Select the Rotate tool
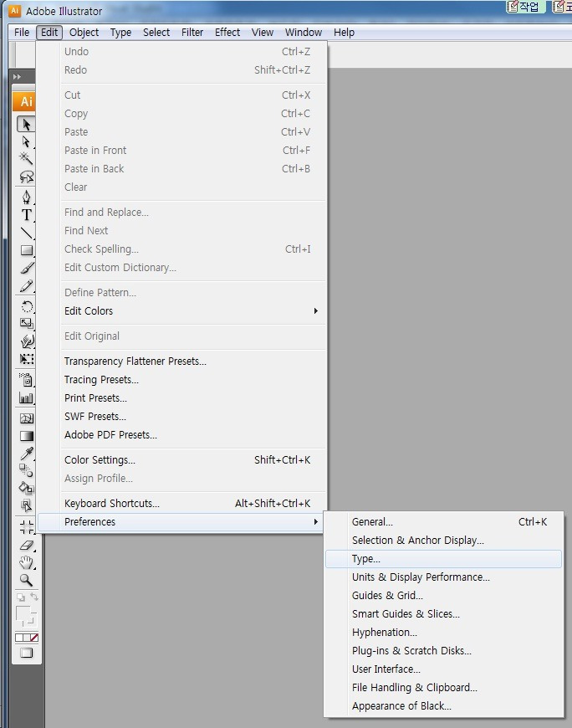The width and height of the screenshot is (572, 728). pos(27,306)
